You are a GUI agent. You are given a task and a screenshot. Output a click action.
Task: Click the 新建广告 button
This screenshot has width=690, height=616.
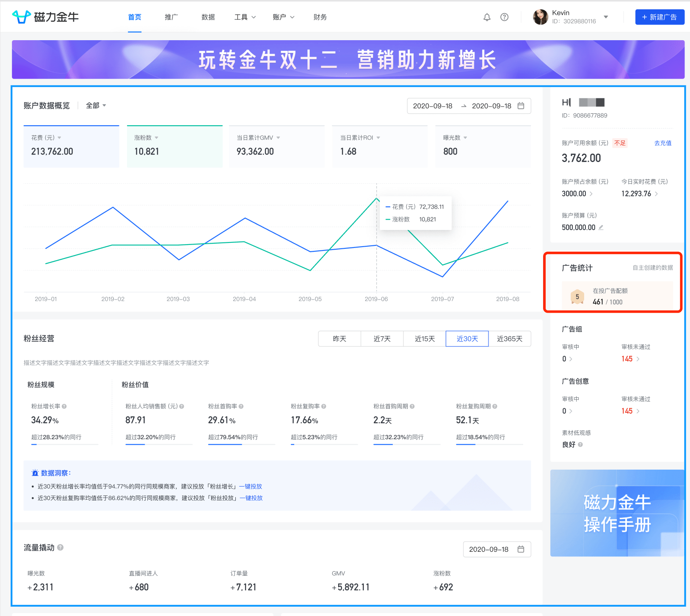click(x=660, y=17)
